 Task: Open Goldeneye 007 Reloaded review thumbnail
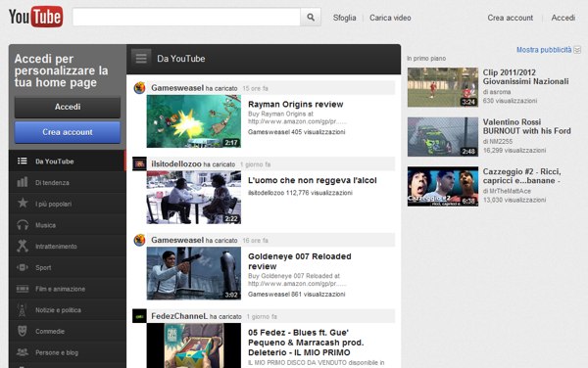(193, 273)
